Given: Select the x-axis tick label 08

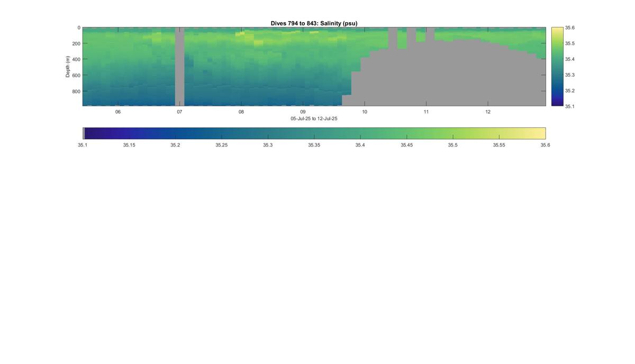Looking at the screenshot, I should pos(241,112).
